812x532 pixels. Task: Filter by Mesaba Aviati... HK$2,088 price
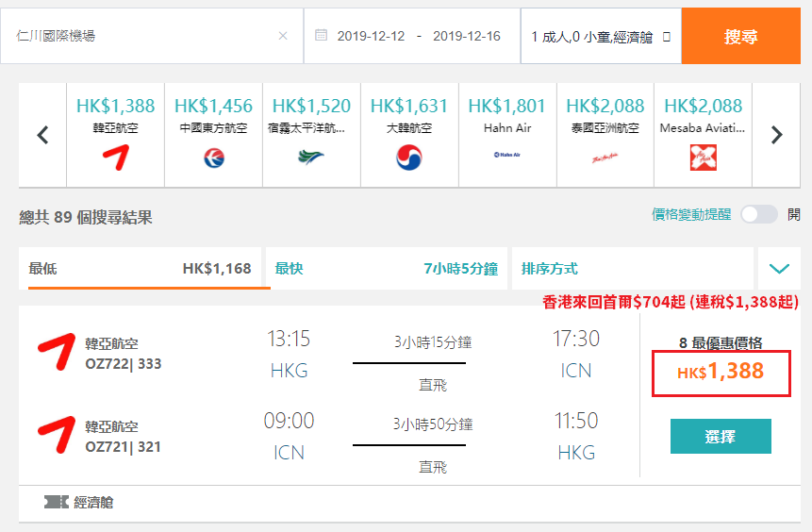[704, 106]
